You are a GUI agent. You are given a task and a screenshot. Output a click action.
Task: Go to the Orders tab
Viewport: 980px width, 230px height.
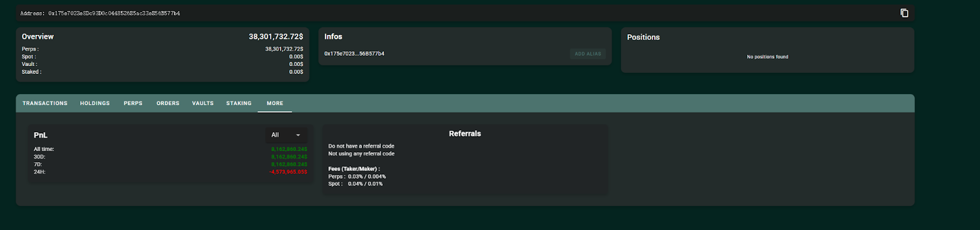point(168,103)
